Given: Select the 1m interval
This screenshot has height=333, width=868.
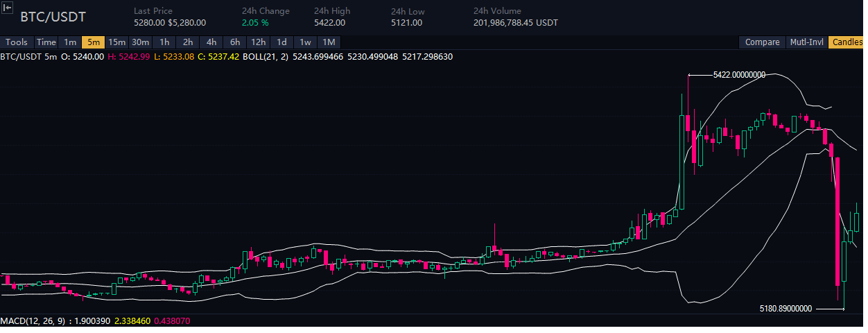Looking at the screenshot, I should 70,42.
